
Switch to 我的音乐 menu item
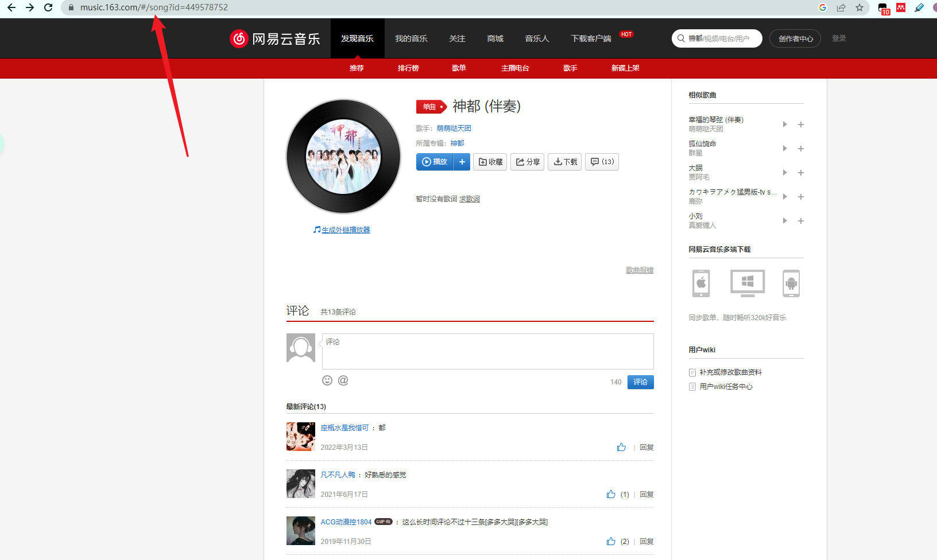[x=411, y=38]
